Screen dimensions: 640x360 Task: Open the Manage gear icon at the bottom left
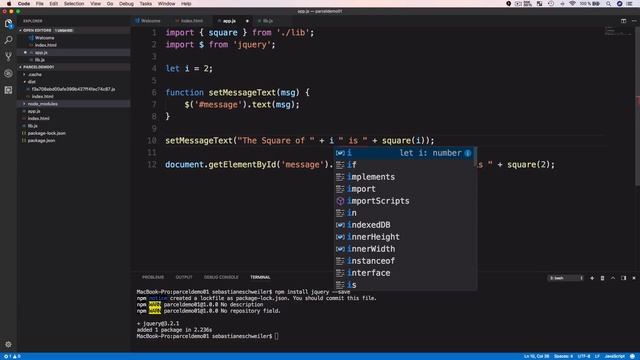click(8, 344)
